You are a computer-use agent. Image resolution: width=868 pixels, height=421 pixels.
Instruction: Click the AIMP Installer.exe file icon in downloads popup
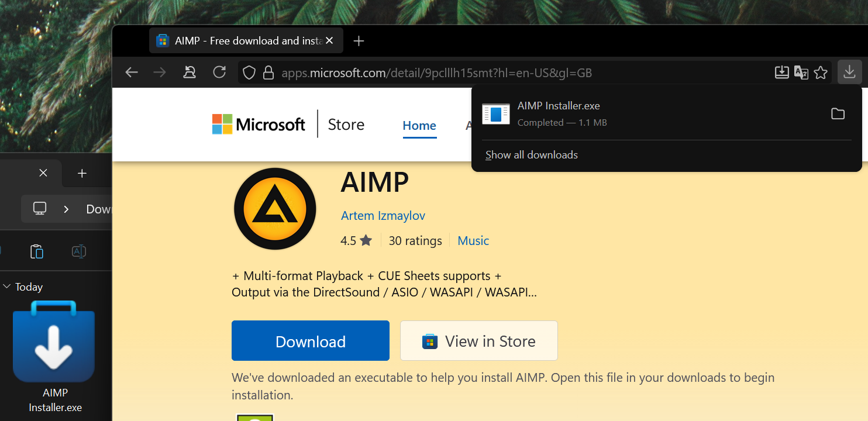(496, 113)
